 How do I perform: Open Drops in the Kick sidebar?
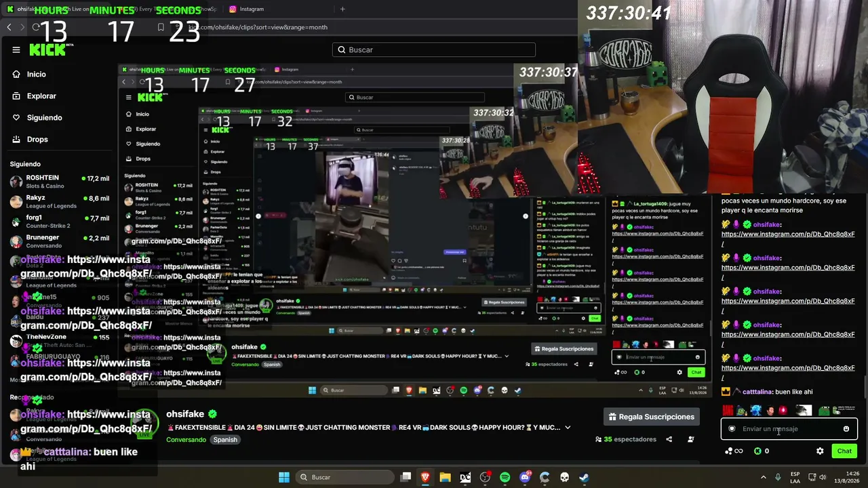30,139
